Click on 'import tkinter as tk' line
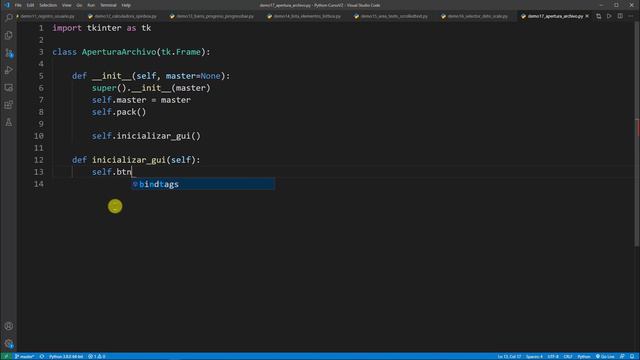 tap(102, 28)
